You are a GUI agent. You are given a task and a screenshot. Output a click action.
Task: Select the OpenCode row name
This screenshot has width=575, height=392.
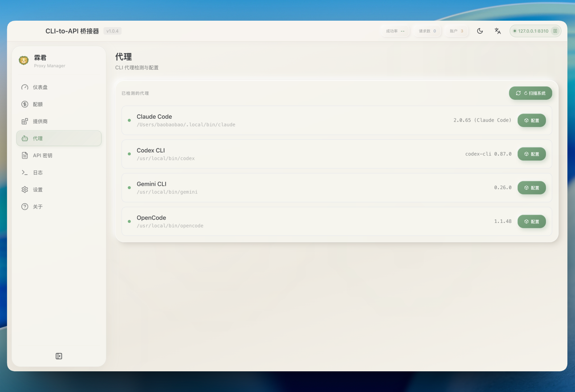[x=151, y=218]
